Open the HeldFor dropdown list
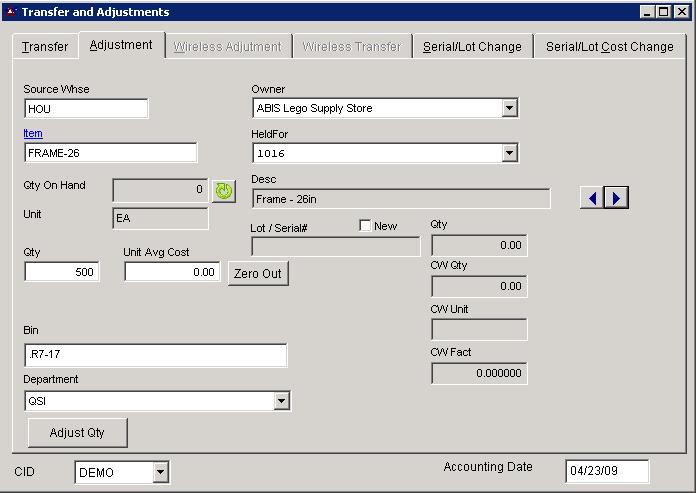Screen dimensions: 696x493 [x=509, y=153]
